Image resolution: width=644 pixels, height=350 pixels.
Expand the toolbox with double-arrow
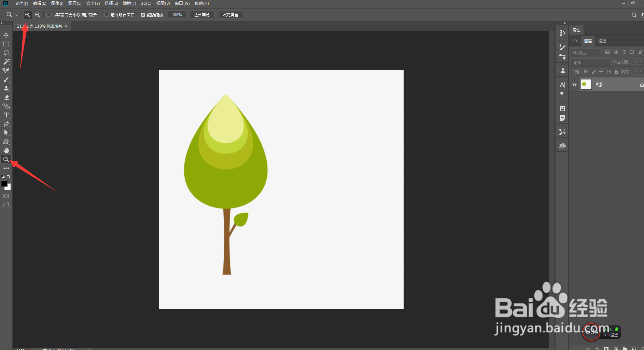pyautogui.click(x=2, y=23)
